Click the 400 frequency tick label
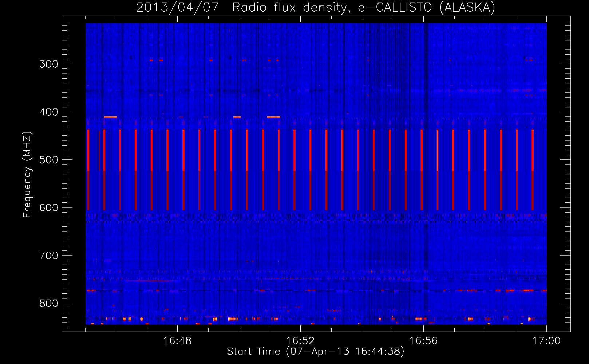Image resolution: width=589 pixels, height=364 pixels. (x=49, y=112)
